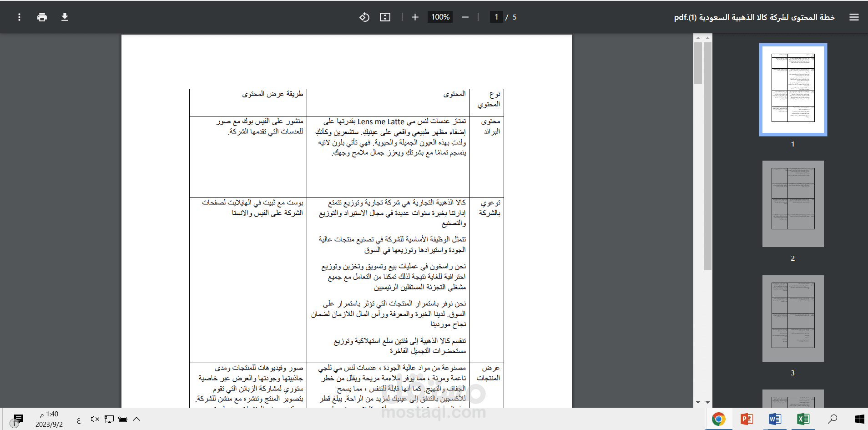The image size is (868, 430).
Task: Open Excel from the taskbar
Action: 803,419
